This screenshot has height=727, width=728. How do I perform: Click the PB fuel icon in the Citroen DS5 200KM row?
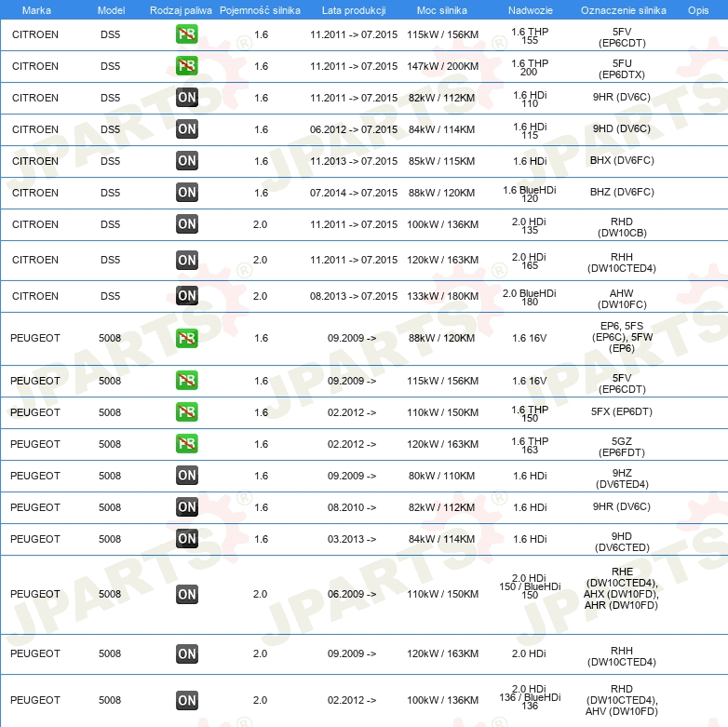tap(187, 66)
